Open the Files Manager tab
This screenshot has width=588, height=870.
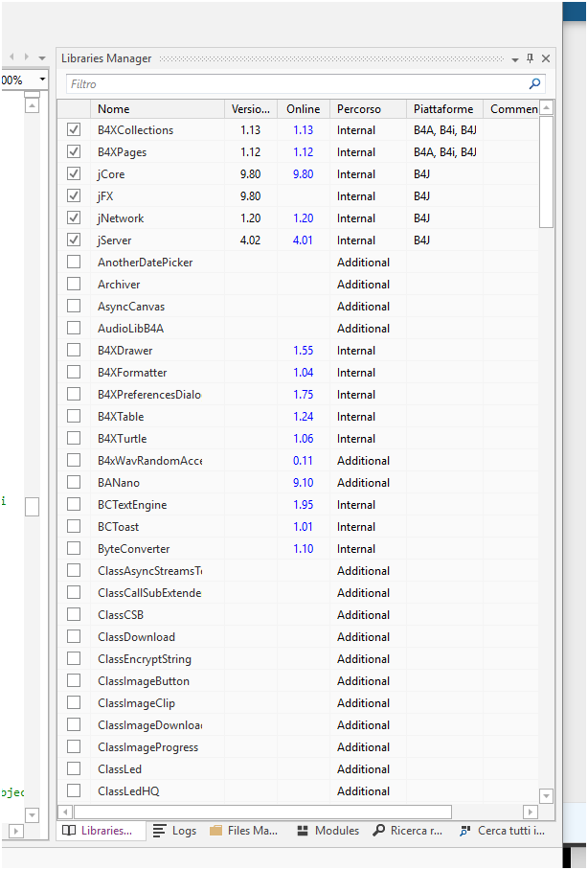[243, 831]
